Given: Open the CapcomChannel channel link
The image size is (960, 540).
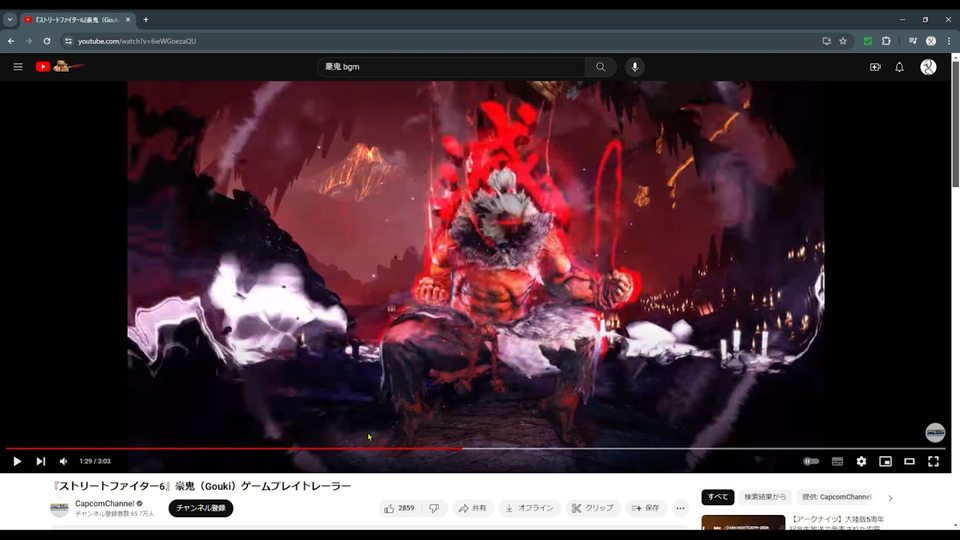Looking at the screenshot, I should pos(105,503).
